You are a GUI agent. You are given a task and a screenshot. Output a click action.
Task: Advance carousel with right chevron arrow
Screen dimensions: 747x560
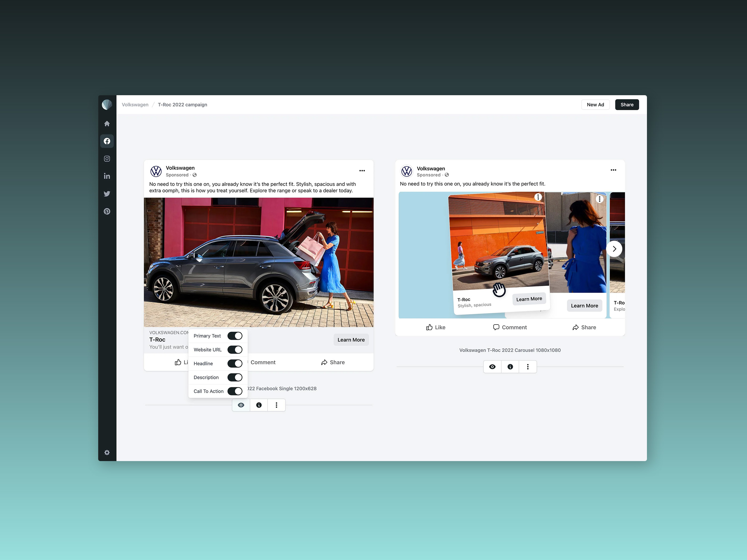[x=614, y=249]
